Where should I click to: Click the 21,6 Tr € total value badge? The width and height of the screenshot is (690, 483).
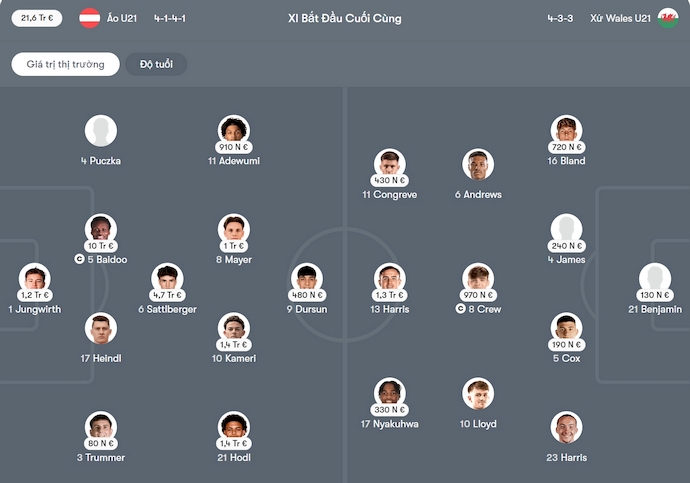(x=37, y=18)
